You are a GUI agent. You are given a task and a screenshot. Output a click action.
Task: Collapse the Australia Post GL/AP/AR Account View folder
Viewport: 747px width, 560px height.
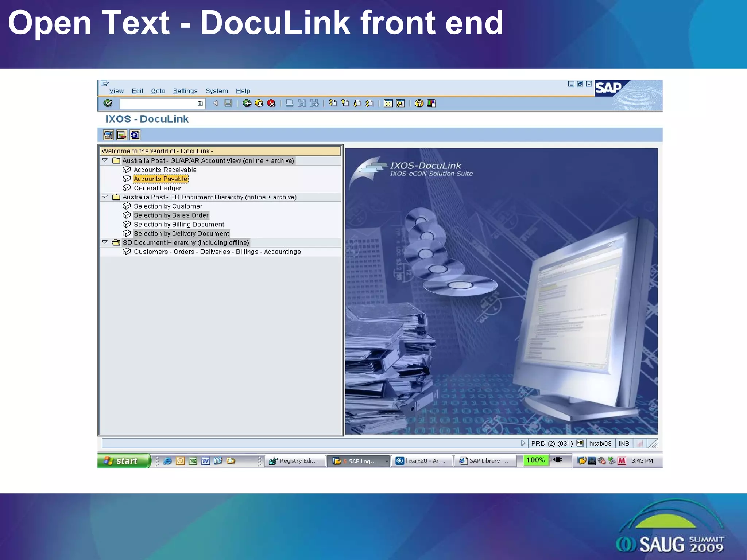[x=105, y=160]
